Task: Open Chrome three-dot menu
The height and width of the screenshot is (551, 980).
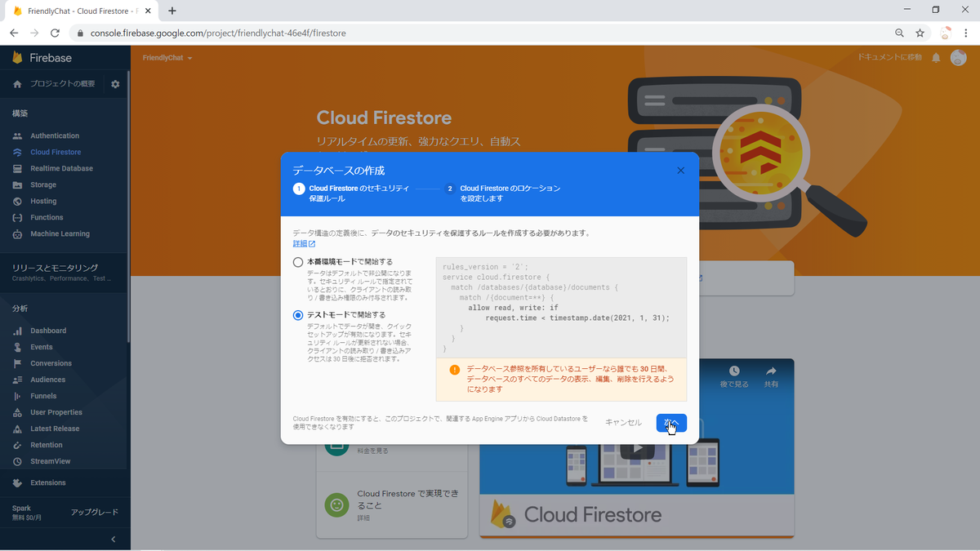Action: (966, 33)
